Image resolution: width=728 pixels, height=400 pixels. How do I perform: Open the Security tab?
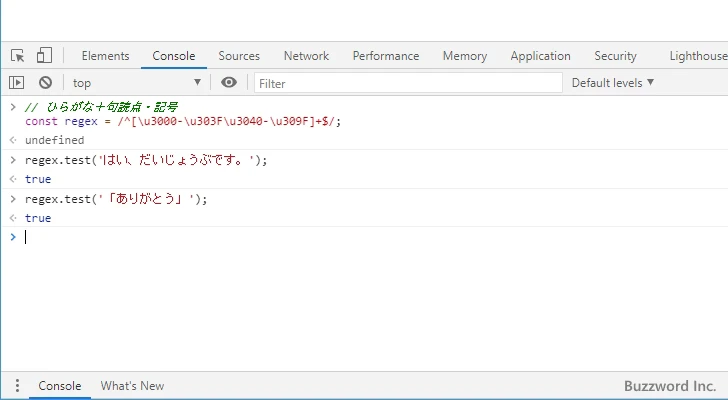click(615, 56)
